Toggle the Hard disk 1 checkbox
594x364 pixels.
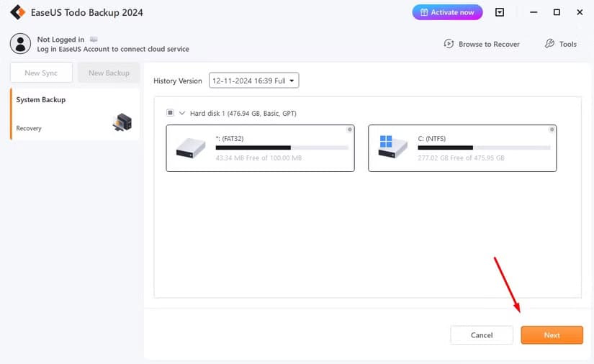(170, 113)
